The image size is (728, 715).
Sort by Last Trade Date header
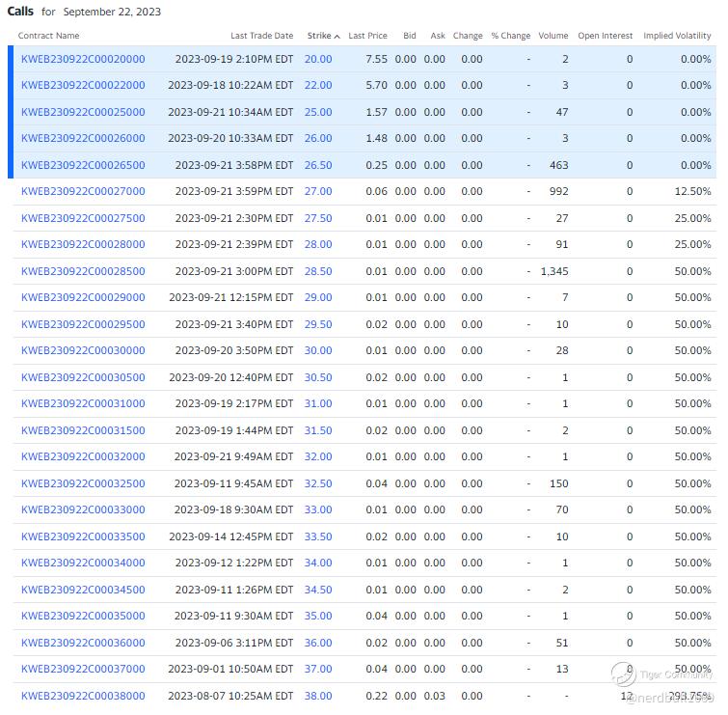pos(261,36)
